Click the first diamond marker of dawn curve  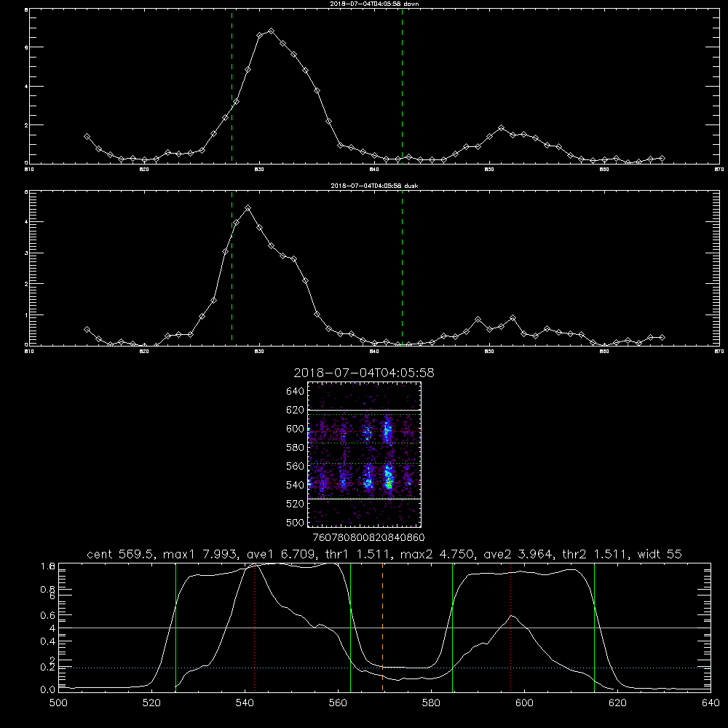point(87,137)
